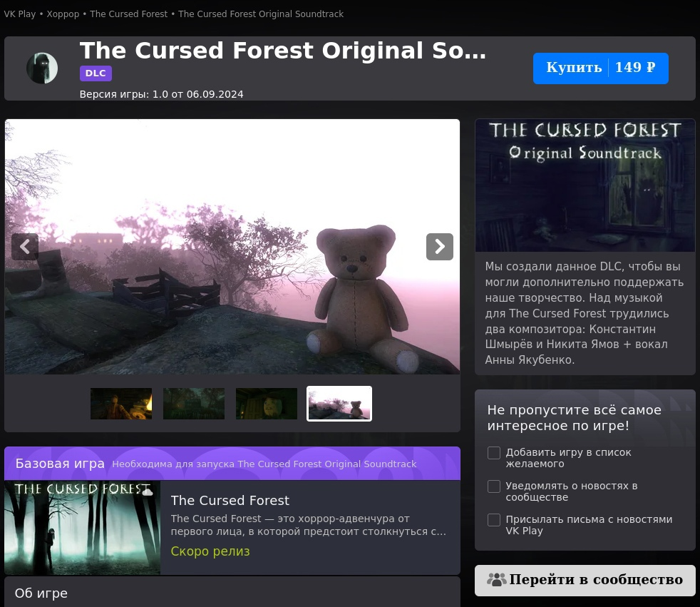
Task: Click the community people icon
Action: (496, 580)
